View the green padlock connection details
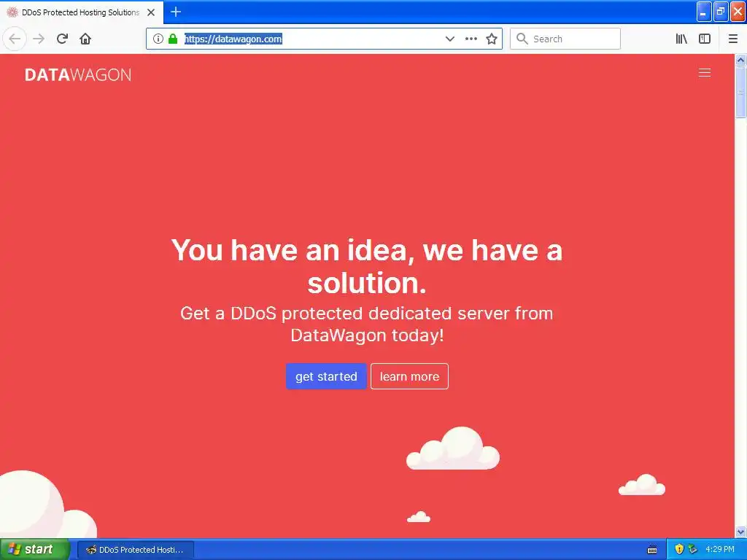Image resolution: width=747 pixels, height=560 pixels. pyautogui.click(x=172, y=39)
